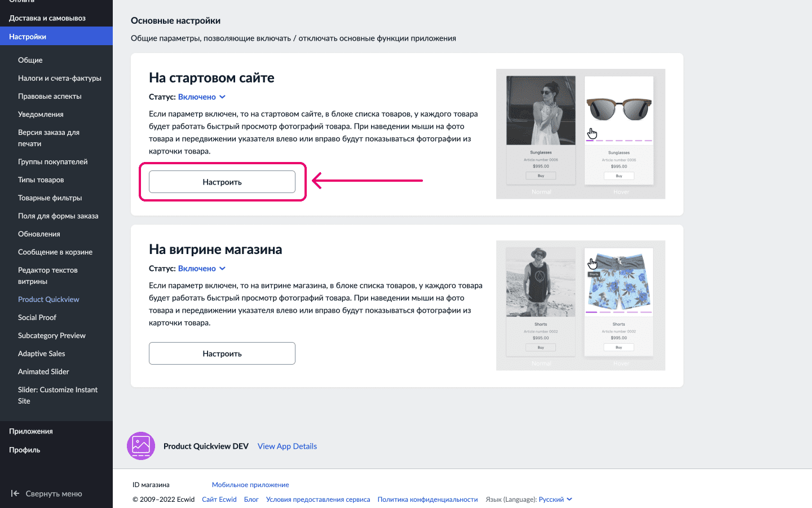This screenshot has width=812, height=508.
Task: Click the woman in sunglasses preview image
Action: click(541, 110)
